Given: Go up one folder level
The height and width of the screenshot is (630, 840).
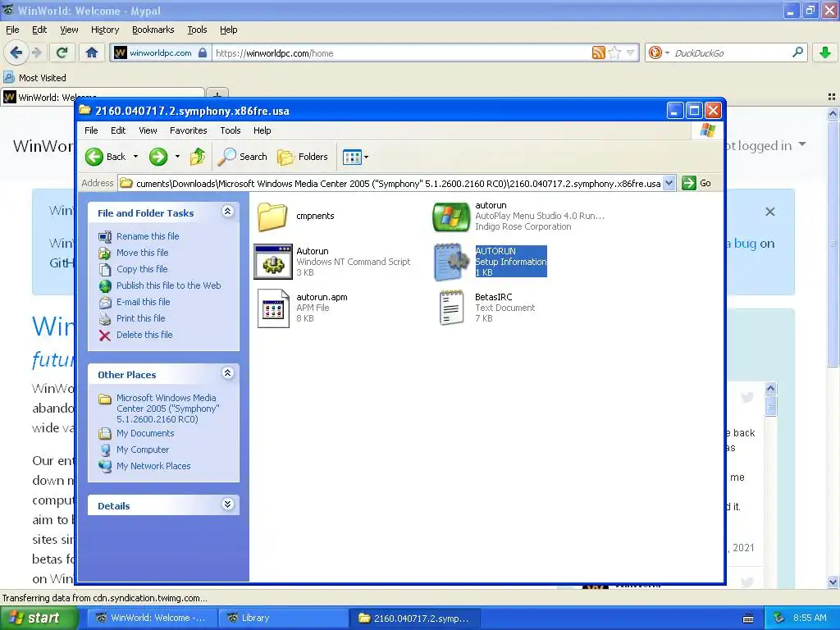Looking at the screenshot, I should (x=198, y=157).
